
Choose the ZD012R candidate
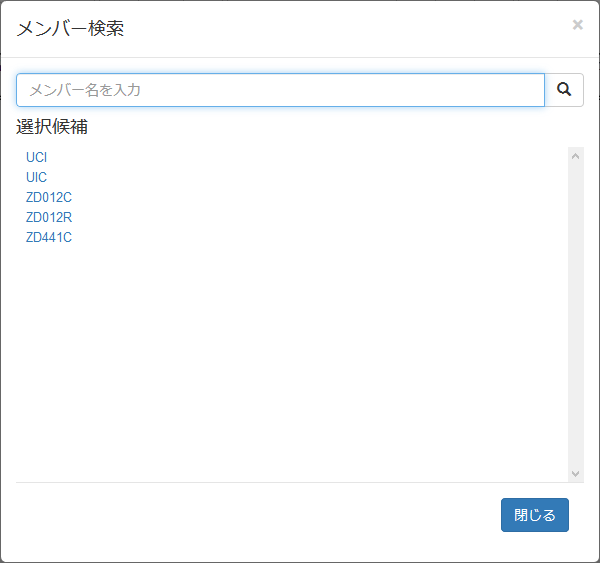(x=49, y=217)
